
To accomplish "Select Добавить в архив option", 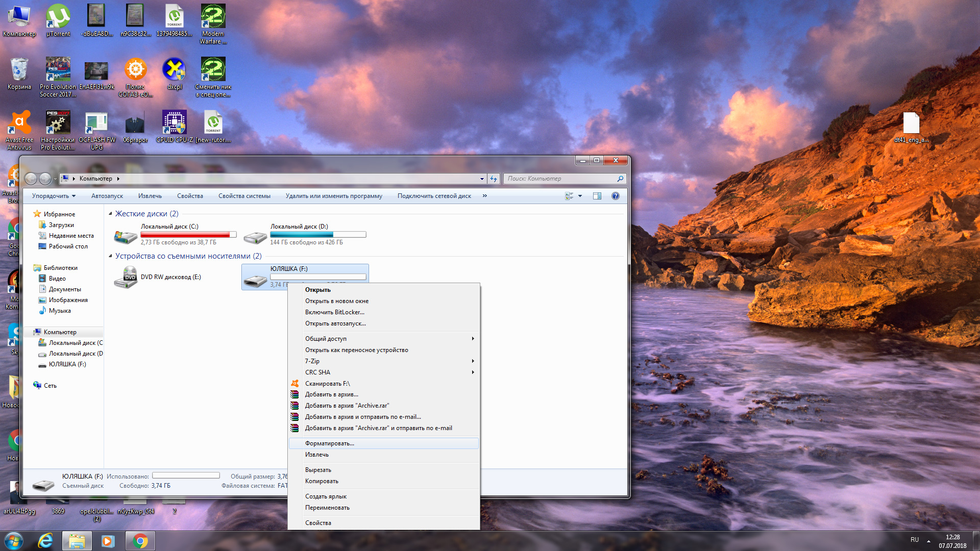I will (384, 394).
